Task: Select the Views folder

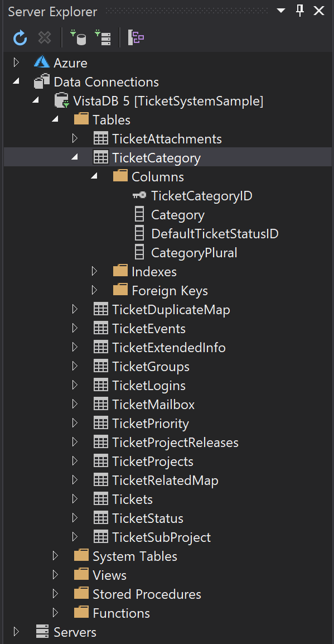Action: click(111, 575)
